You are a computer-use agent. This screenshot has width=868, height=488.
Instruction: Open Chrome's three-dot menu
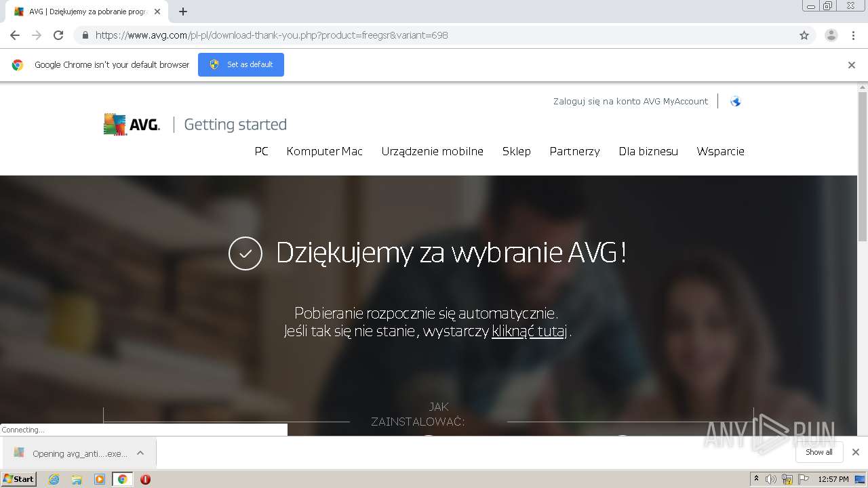click(853, 35)
